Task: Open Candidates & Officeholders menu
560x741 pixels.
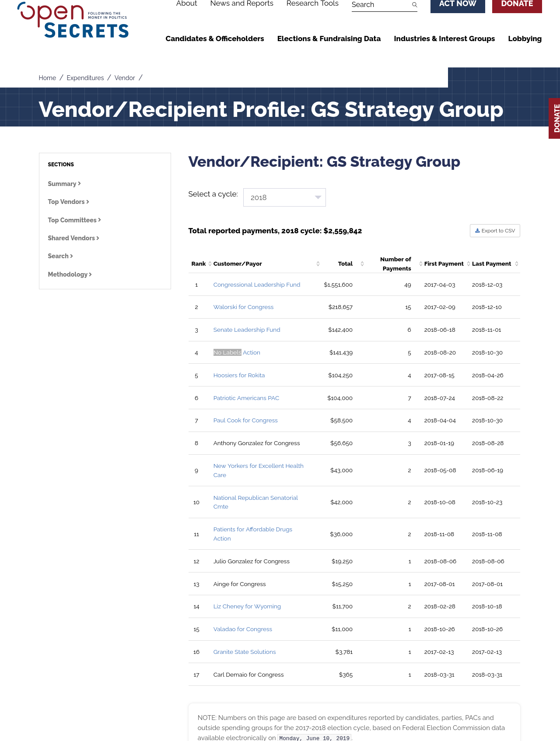Action: point(215,39)
